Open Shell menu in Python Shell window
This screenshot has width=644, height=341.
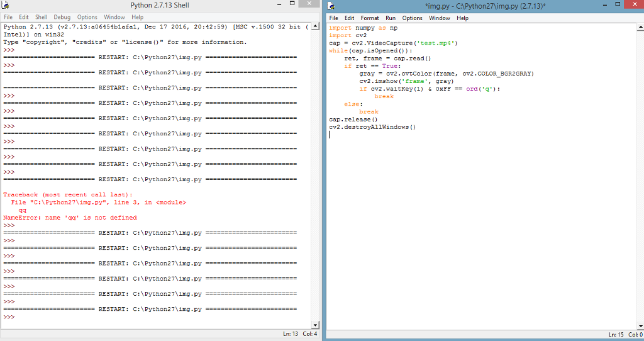coord(41,17)
